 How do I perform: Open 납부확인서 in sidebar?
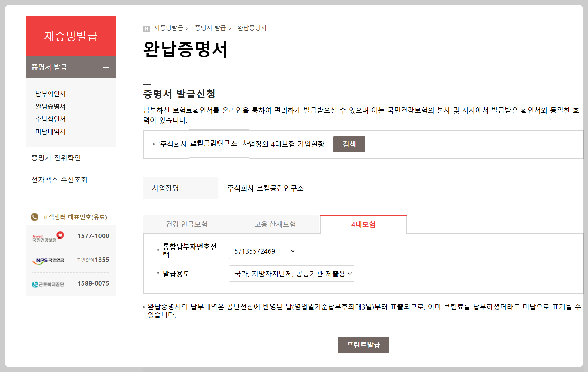click(50, 94)
